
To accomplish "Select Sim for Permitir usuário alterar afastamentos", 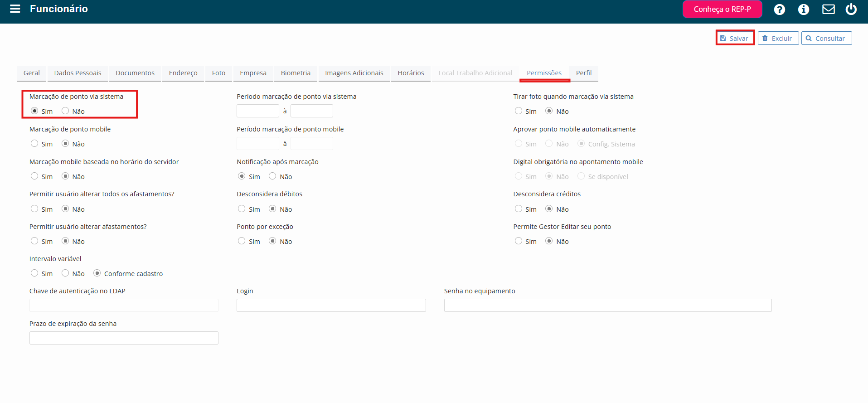I will [x=34, y=241].
